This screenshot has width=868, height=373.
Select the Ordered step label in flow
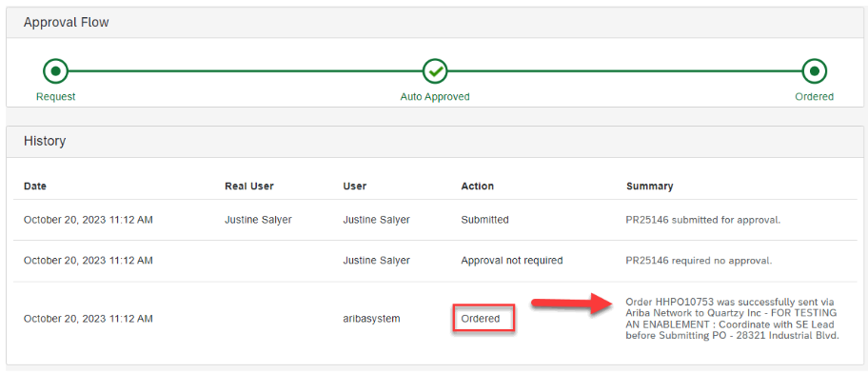(815, 97)
